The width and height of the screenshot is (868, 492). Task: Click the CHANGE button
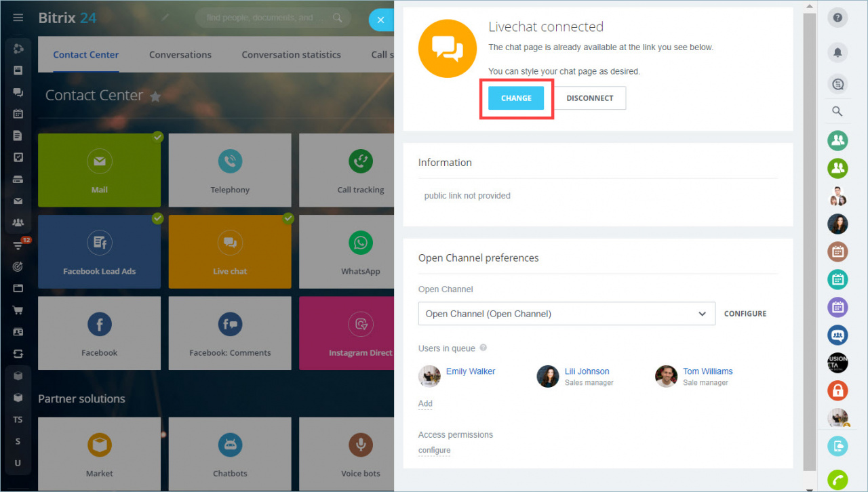[516, 98]
